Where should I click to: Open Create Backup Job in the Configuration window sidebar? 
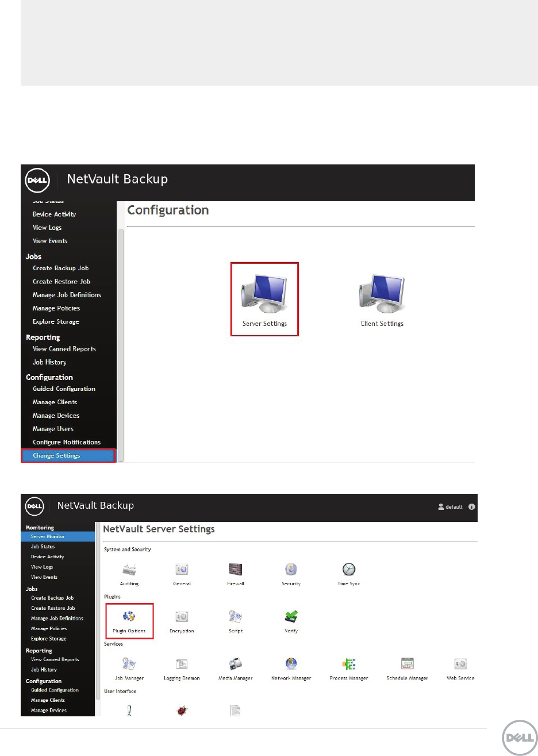click(60, 268)
